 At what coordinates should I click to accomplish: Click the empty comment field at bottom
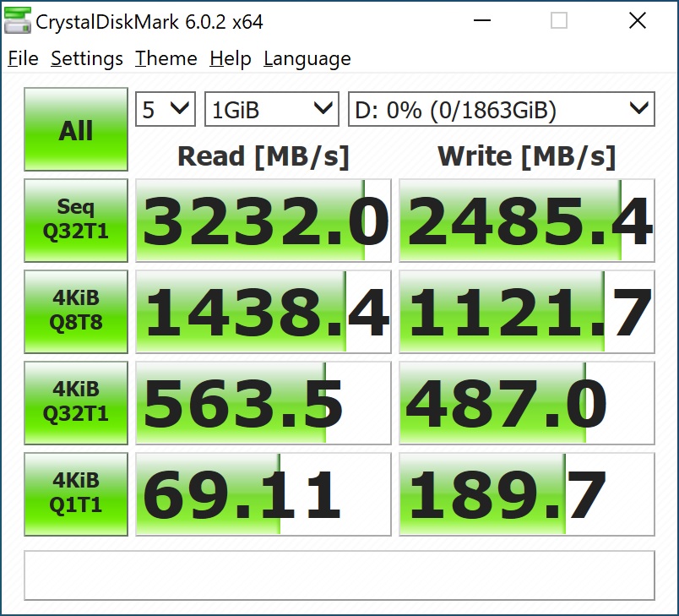pos(339,575)
